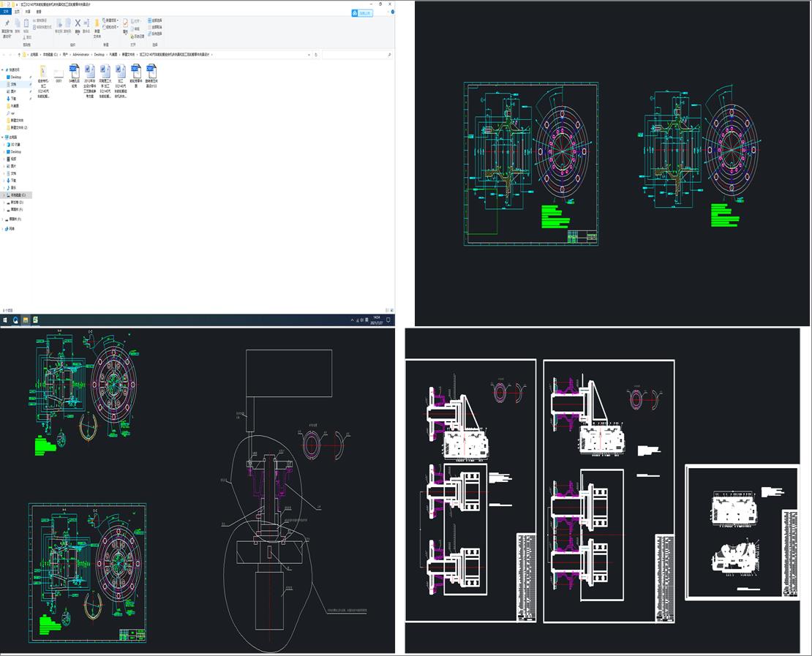Click the green app icon on taskbar
812x656 pixels.
point(35,320)
